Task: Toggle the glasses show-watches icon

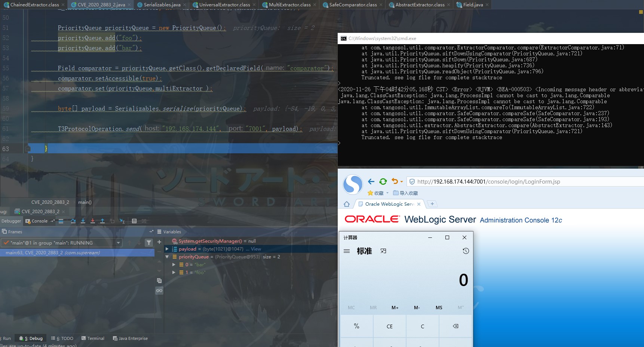Action: [x=159, y=291]
